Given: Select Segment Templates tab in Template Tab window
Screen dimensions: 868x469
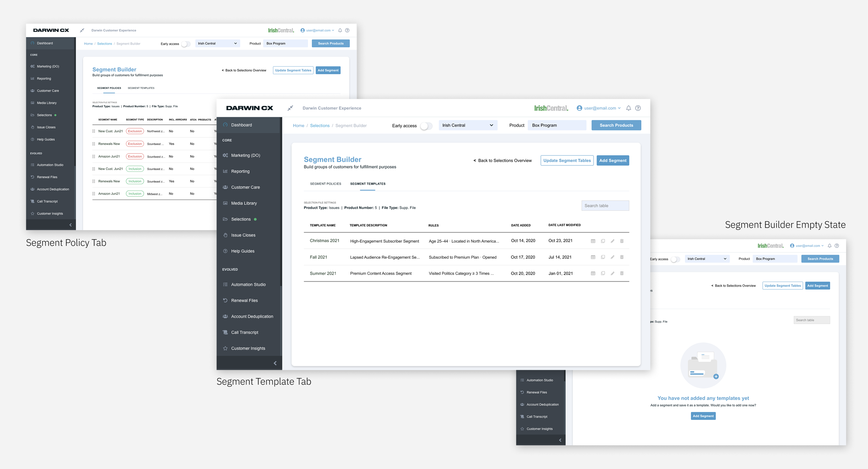Looking at the screenshot, I should click(367, 184).
